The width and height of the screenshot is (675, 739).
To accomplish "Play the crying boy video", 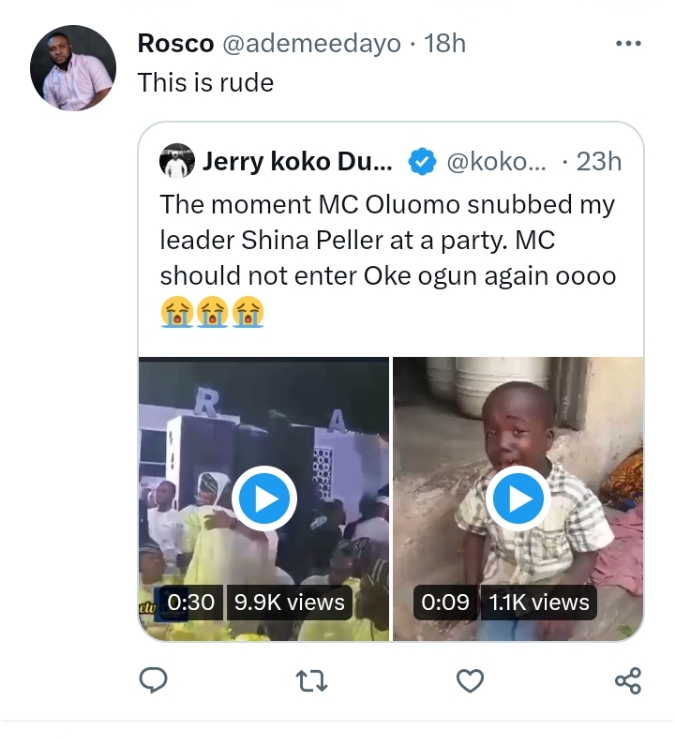I will (518, 498).
